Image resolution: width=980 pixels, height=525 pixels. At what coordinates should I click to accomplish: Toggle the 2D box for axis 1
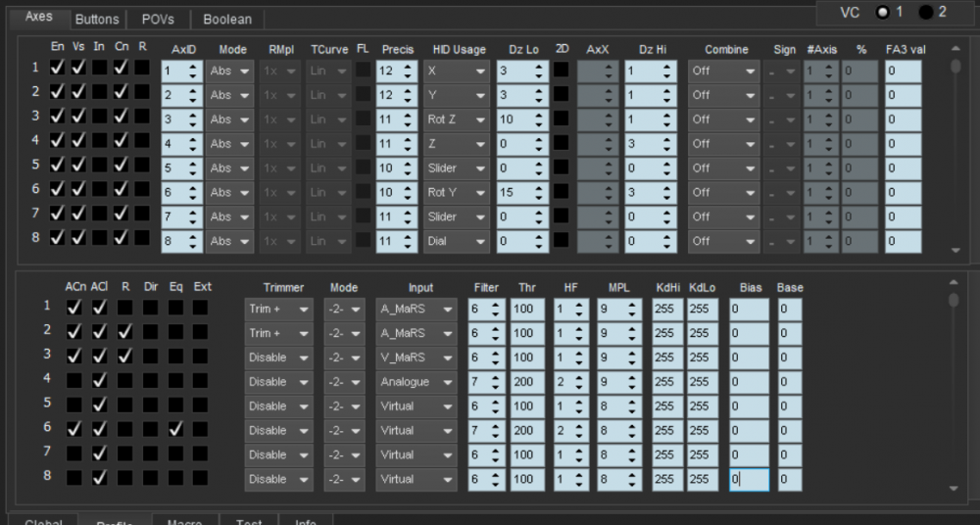pos(561,71)
